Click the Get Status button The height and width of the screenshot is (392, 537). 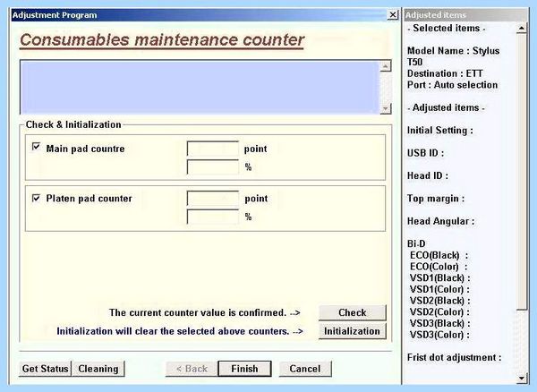46,369
